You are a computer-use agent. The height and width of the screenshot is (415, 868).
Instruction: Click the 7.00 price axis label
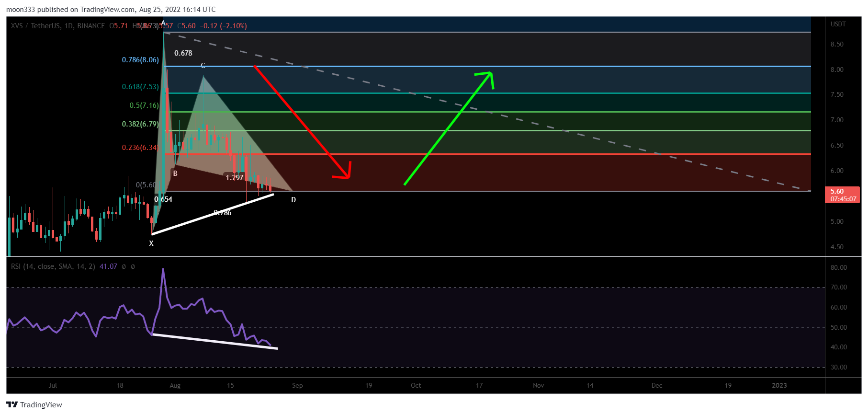point(837,120)
